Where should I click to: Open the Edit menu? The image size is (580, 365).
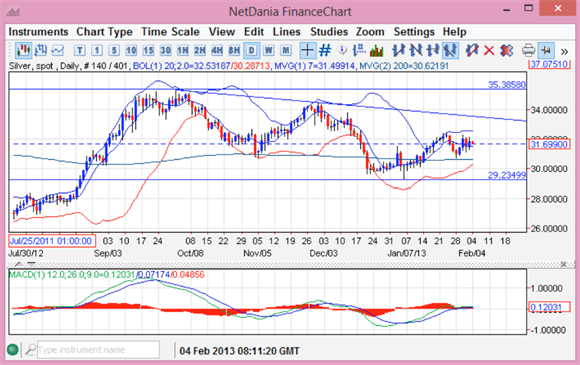[254, 32]
